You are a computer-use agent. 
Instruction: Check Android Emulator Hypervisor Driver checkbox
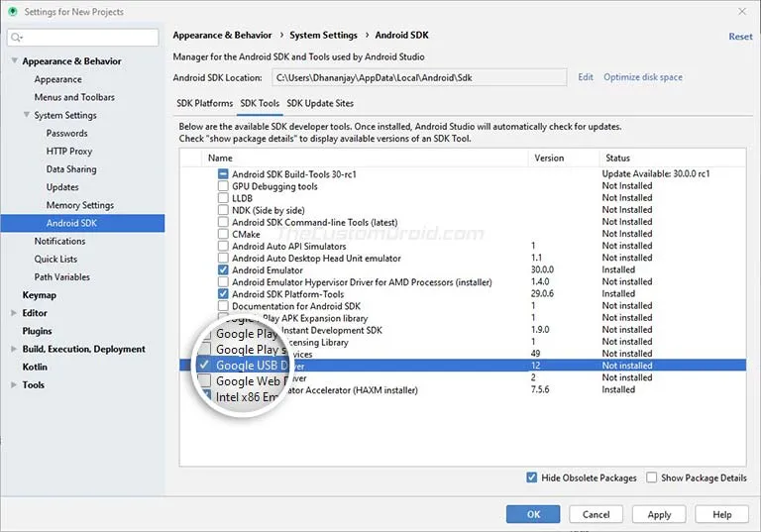pos(223,282)
